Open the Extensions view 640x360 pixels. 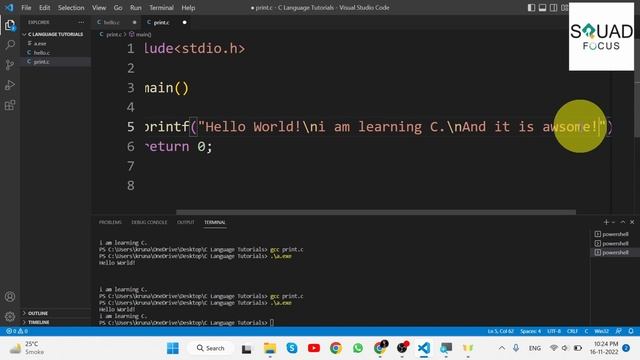click(x=10, y=105)
